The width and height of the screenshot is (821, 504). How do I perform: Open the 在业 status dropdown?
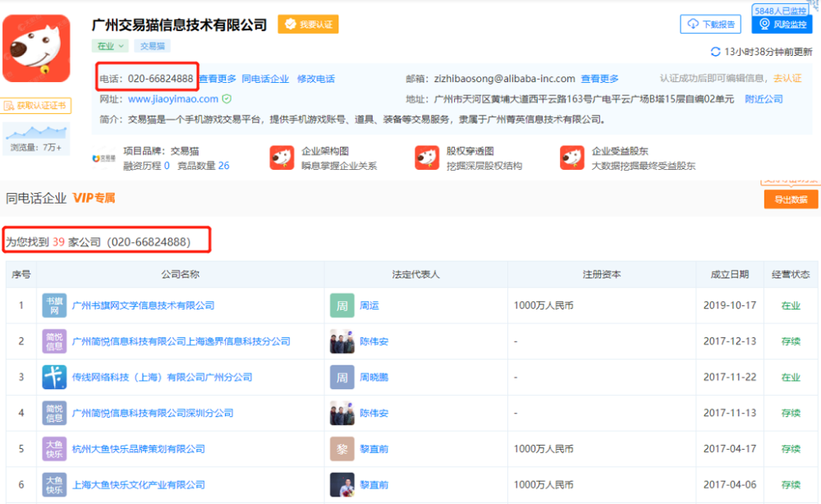pyautogui.click(x=110, y=46)
